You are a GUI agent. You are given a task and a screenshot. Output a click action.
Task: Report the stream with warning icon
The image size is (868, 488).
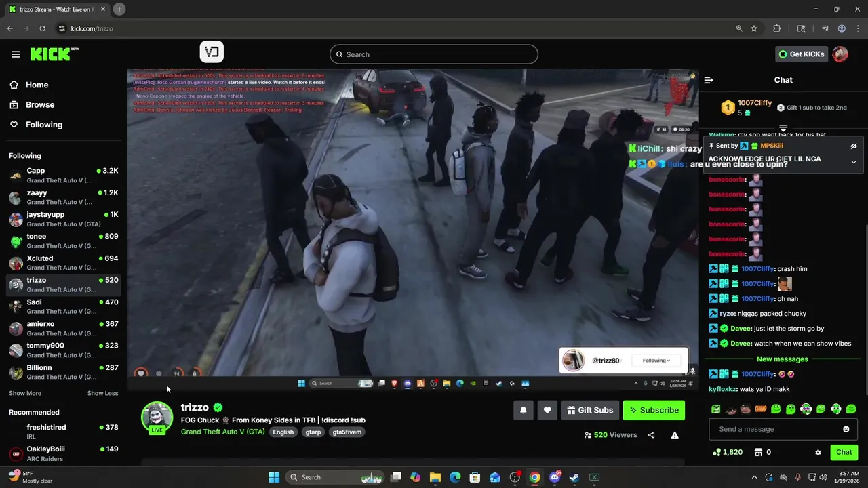pyautogui.click(x=675, y=435)
